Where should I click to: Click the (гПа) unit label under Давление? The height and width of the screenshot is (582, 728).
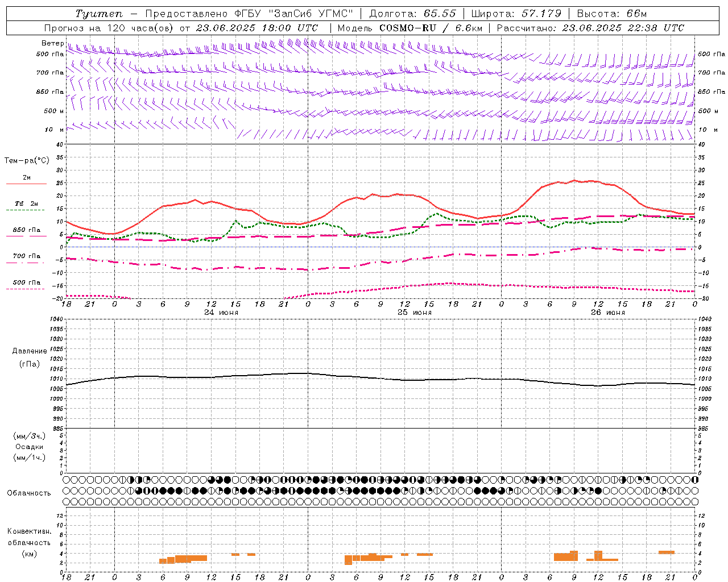pos(30,364)
